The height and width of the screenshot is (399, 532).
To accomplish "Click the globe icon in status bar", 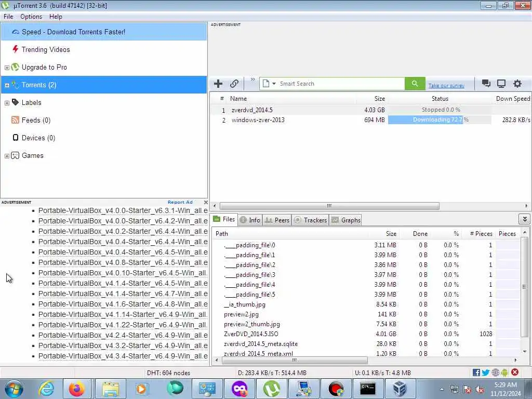I will point(495,373).
